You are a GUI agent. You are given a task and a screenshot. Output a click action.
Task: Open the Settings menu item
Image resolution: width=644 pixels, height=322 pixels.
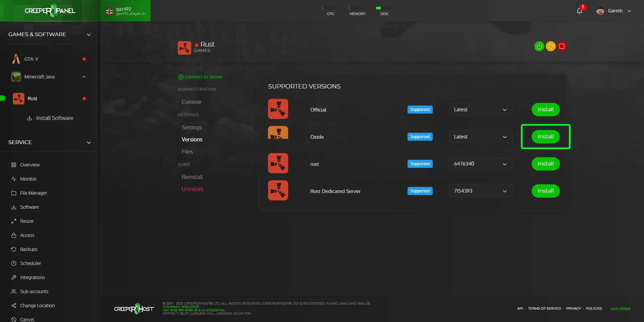[192, 127]
